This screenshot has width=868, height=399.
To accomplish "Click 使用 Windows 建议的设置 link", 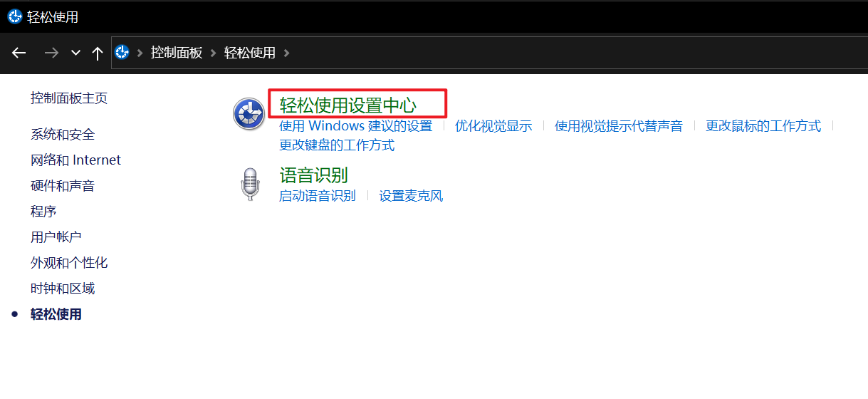I will [355, 126].
